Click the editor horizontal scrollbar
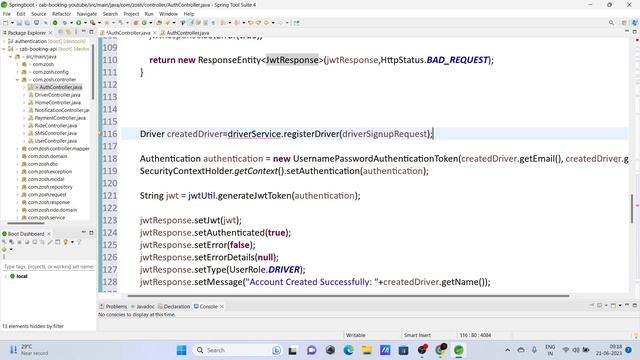The image size is (640, 360). [x=348, y=296]
